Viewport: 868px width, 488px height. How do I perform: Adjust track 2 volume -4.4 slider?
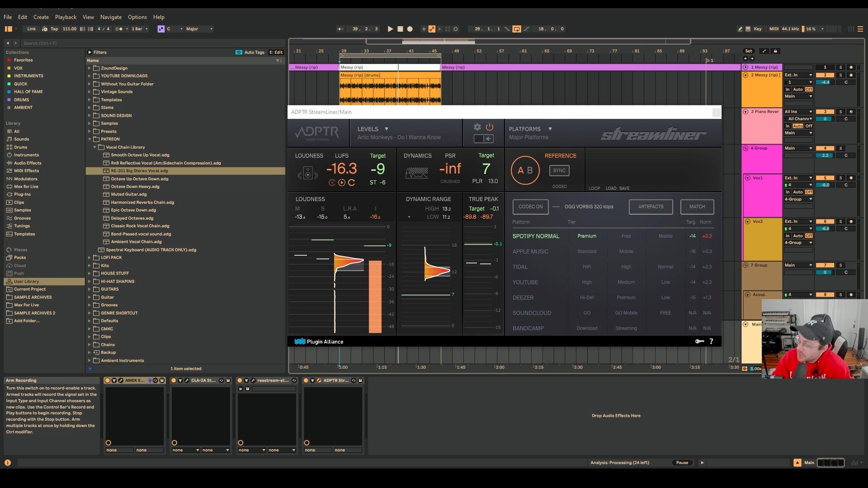tap(825, 82)
